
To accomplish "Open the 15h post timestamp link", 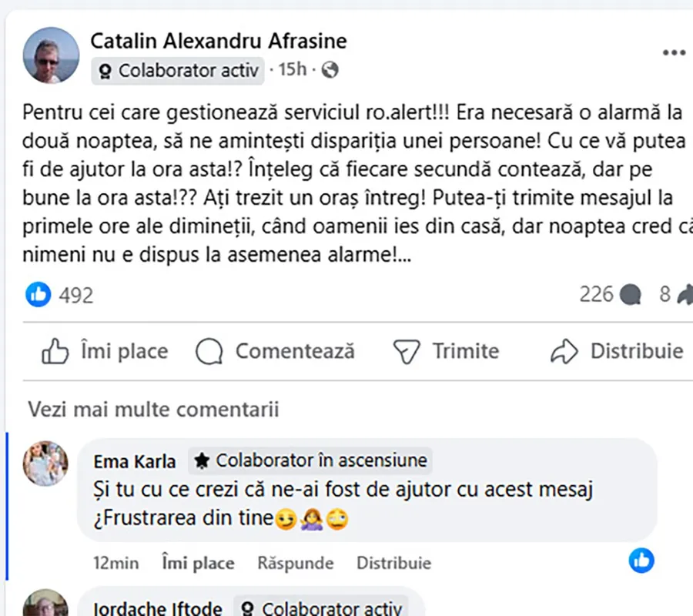I will [x=292, y=70].
